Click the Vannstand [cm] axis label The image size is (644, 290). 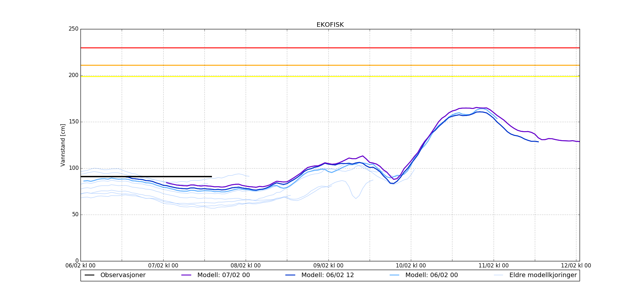coord(63,145)
